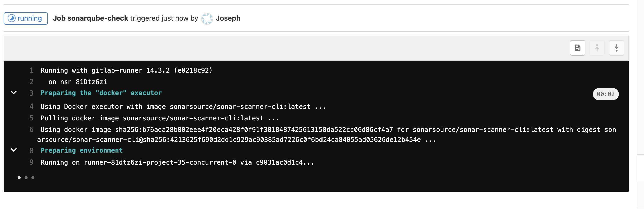This screenshot has width=644, height=209.
Task: Click the scroll to top arrow button
Action: 597,48
